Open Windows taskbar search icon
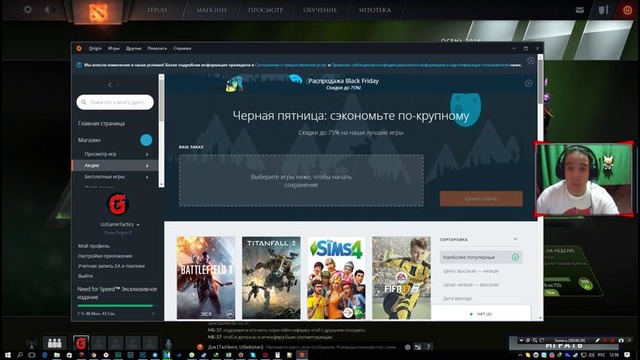 coord(20,356)
